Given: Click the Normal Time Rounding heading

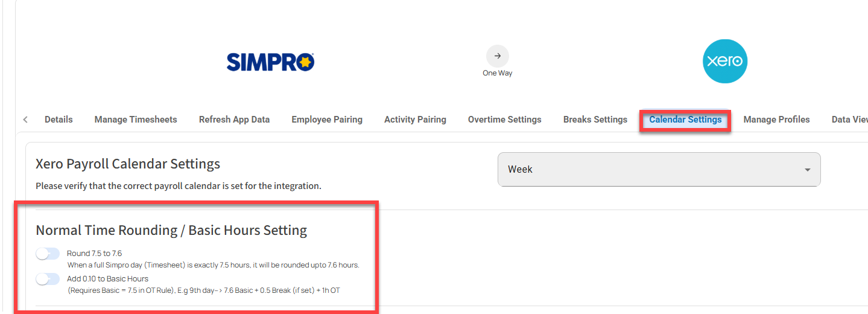Looking at the screenshot, I should click(171, 230).
